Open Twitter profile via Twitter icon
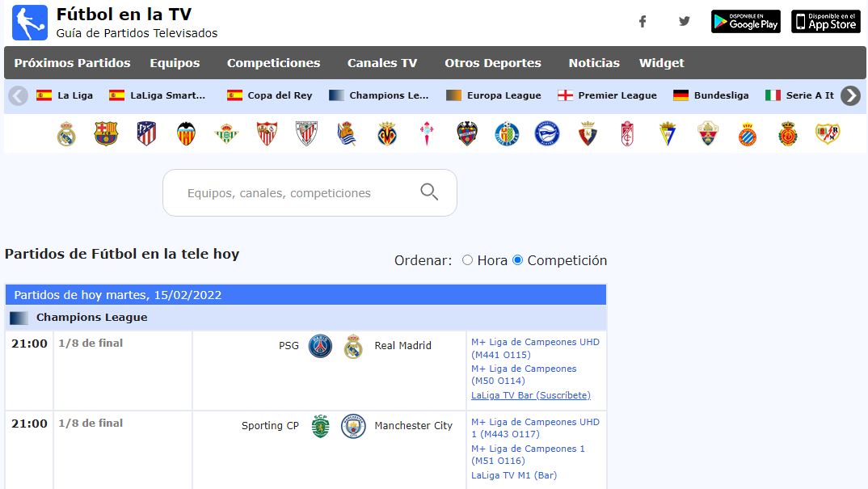 685,22
